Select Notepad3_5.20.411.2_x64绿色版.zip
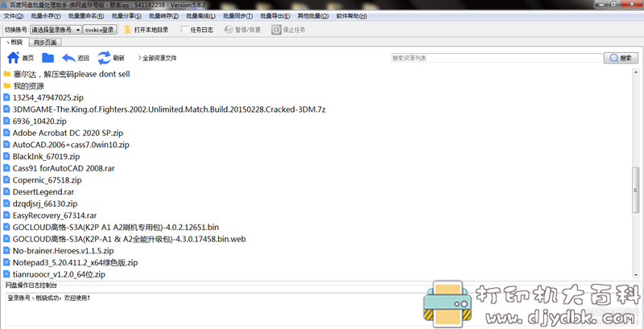 [75, 262]
